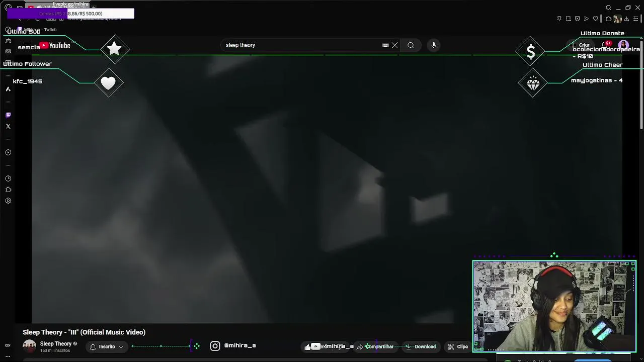This screenshot has width=644, height=362.
Task: Open the browser extensions cube icon
Action: [x=608, y=19]
